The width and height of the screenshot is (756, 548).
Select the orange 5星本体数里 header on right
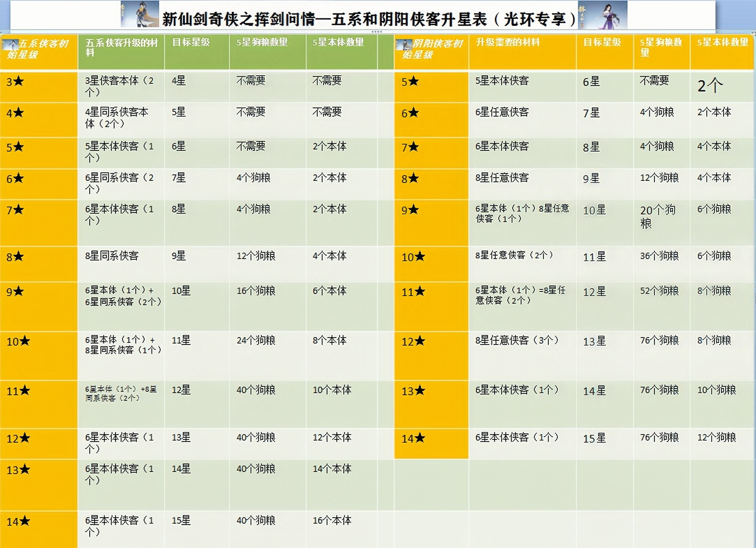point(722,43)
